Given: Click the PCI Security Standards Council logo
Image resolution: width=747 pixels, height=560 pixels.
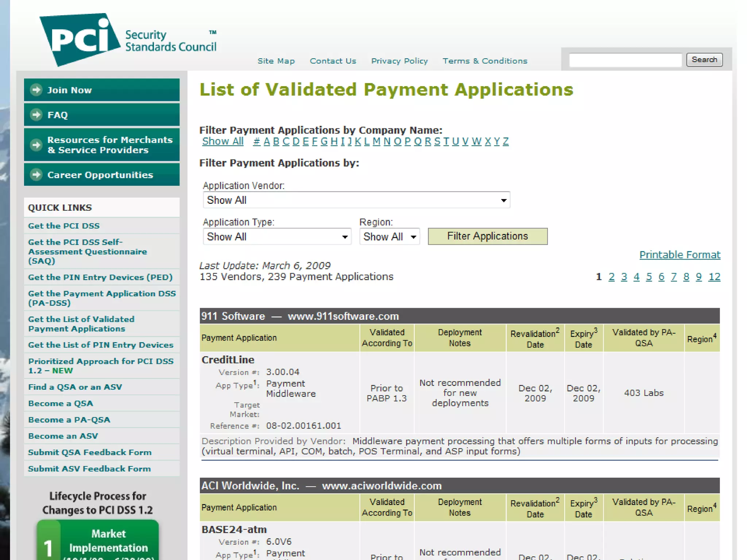Looking at the screenshot, I should [128, 39].
